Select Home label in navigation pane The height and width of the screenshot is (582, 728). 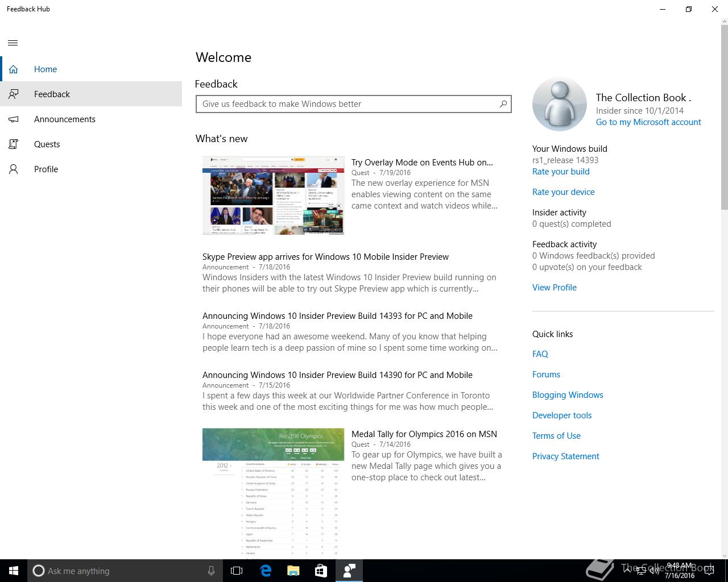(x=45, y=69)
